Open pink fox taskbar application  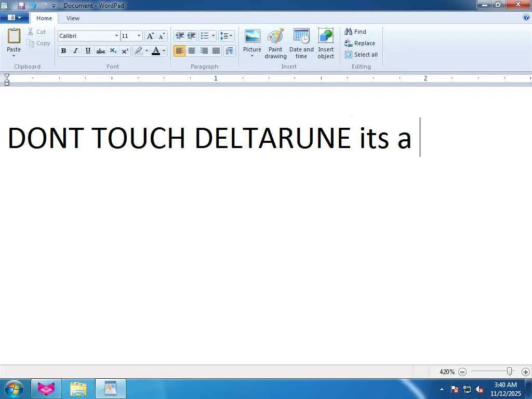click(x=46, y=389)
